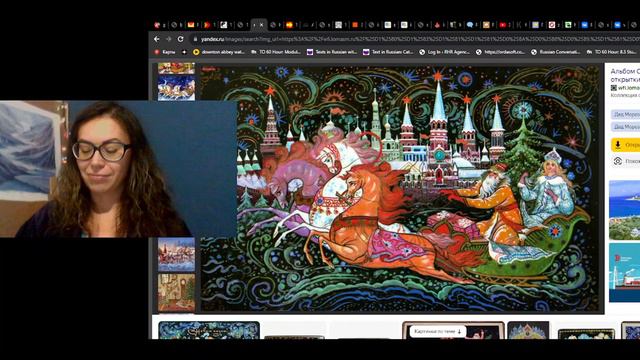Image resolution: width=640 pixels, height=360 pixels.
Task: Click the padlock icon beside yandex.ru
Action: point(195,39)
